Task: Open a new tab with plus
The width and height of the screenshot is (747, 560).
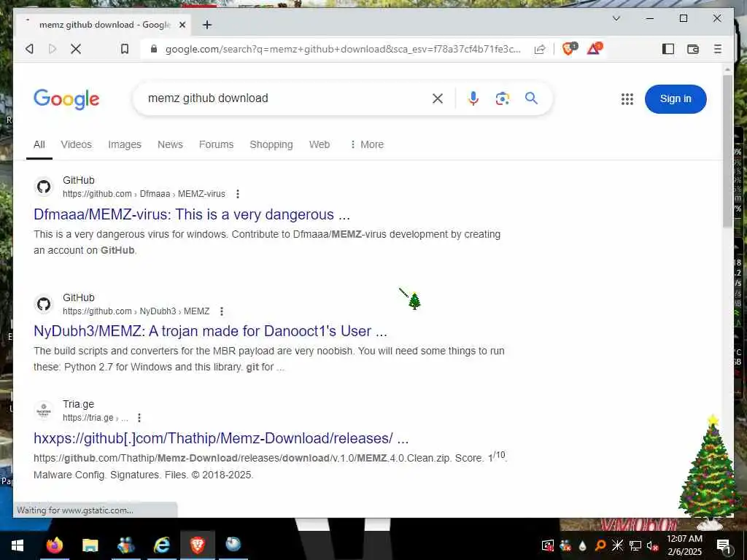Action: click(206, 25)
